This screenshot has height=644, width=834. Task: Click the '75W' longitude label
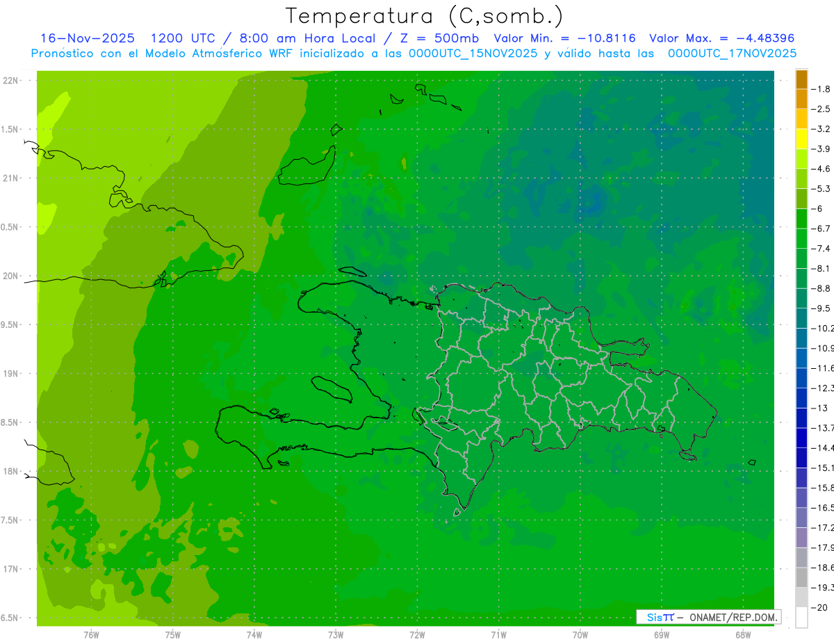[173, 635]
